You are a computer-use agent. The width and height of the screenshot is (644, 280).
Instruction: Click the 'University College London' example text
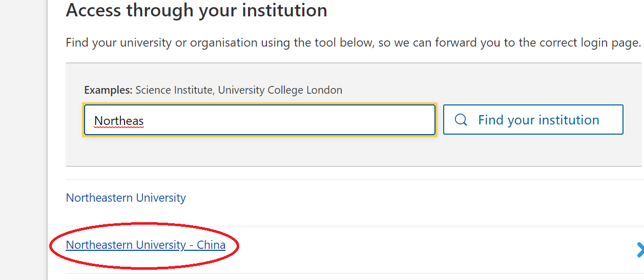(280, 90)
